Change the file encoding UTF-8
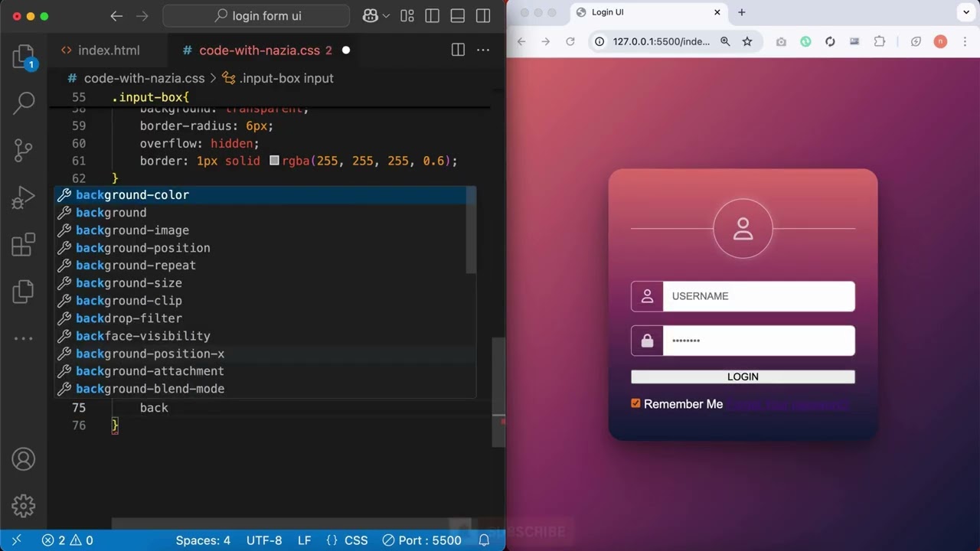The image size is (980, 551). [264, 540]
